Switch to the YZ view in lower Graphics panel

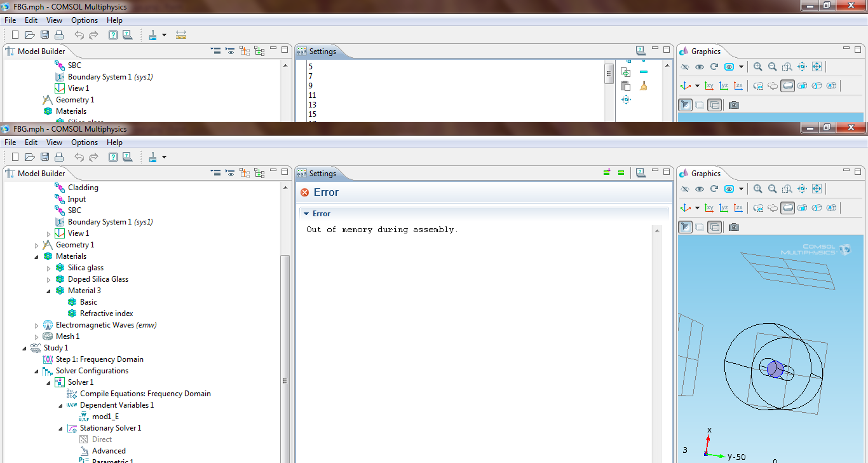(x=724, y=208)
